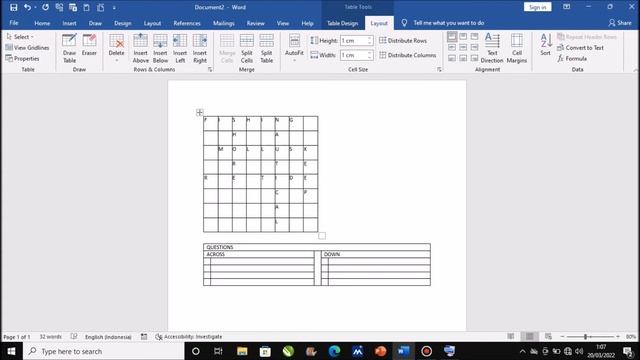Screen dimensions: 640x360
Task: Align cell content center left
Action: (x=452, y=48)
